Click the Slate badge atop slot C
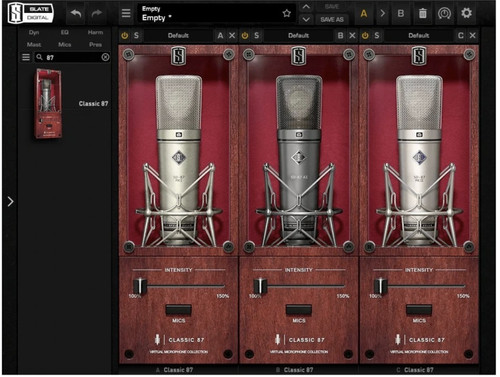The height and width of the screenshot is (377, 500). [x=419, y=56]
